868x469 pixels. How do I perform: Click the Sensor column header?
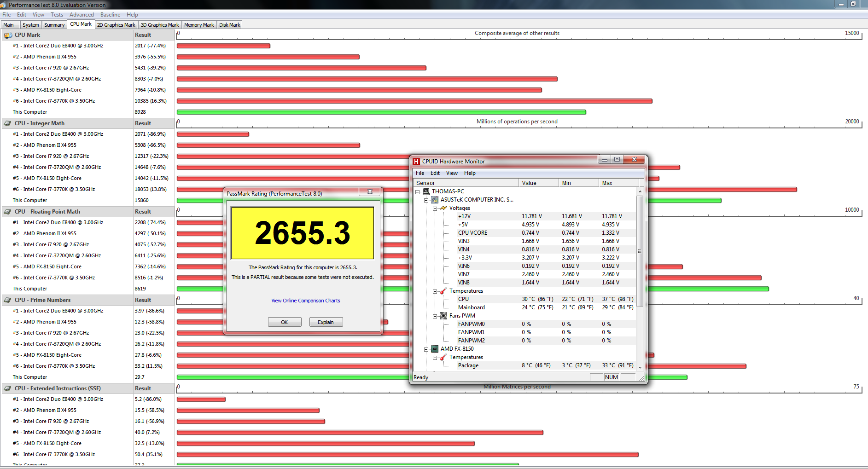tap(466, 183)
